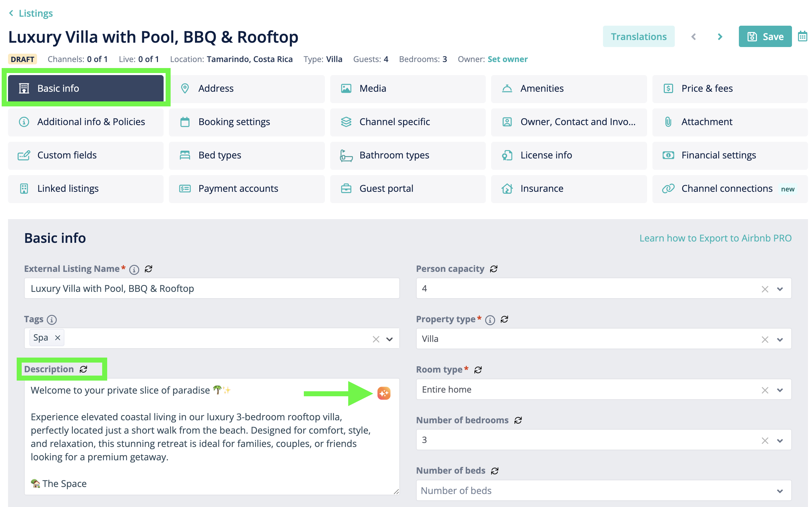The width and height of the screenshot is (812, 507).
Task: Click the Save button
Action: [x=765, y=36]
